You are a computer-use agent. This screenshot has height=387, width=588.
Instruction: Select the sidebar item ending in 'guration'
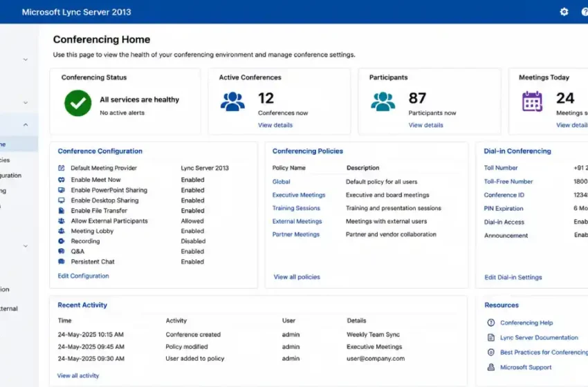point(11,176)
